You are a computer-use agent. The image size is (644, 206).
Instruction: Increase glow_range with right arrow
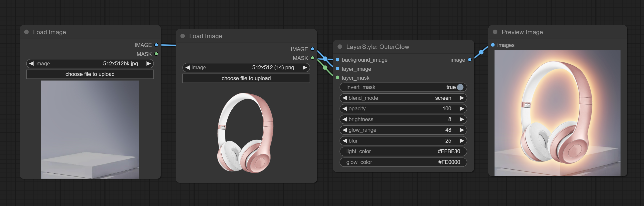click(462, 130)
